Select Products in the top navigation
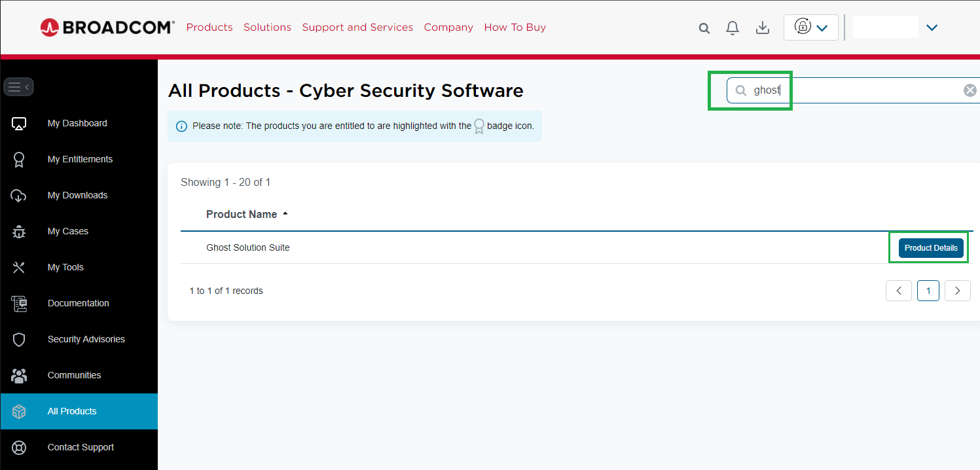980x470 pixels. [x=209, y=27]
